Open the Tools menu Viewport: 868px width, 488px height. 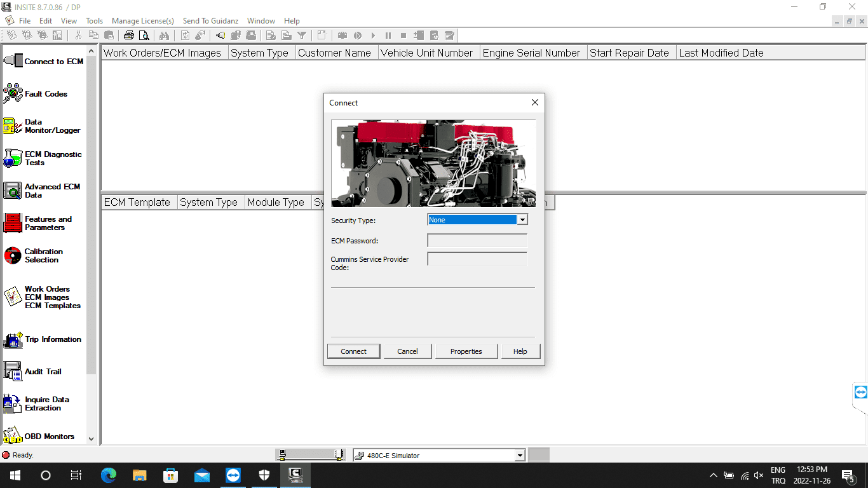pos(94,21)
